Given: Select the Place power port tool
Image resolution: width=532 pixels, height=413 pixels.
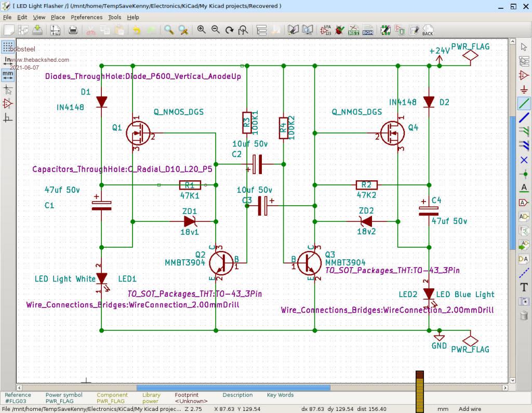Looking at the screenshot, I should point(524,89).
